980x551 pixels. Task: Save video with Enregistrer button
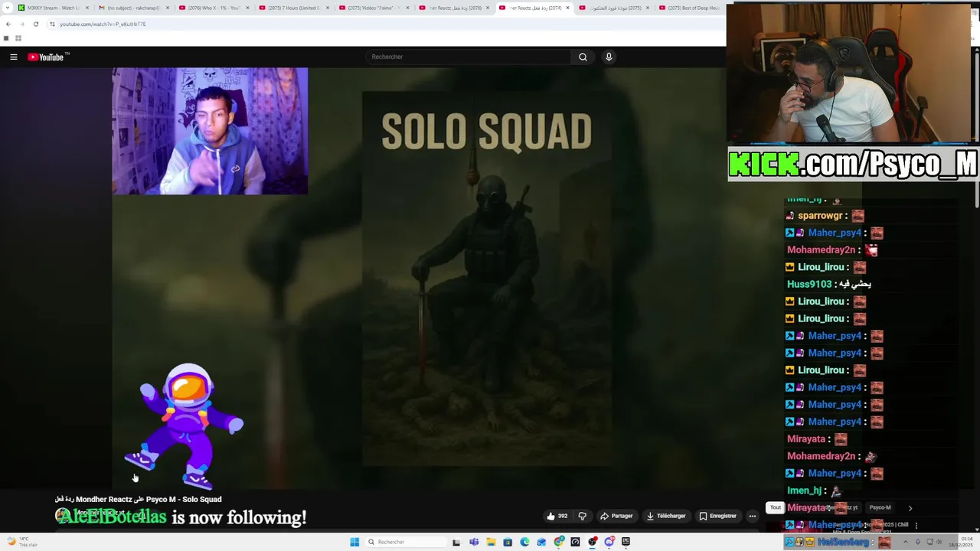(717, 516)
